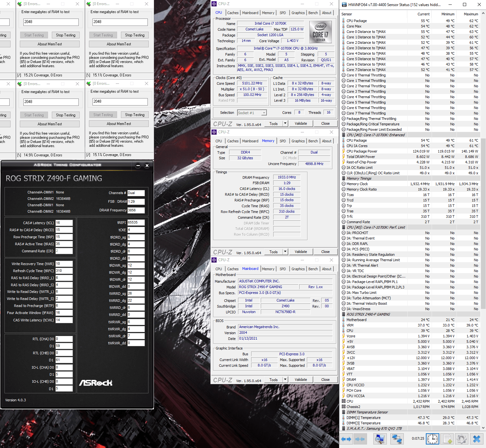Switch to Caches tab in the top CPU-Z window

click(233, 13)
